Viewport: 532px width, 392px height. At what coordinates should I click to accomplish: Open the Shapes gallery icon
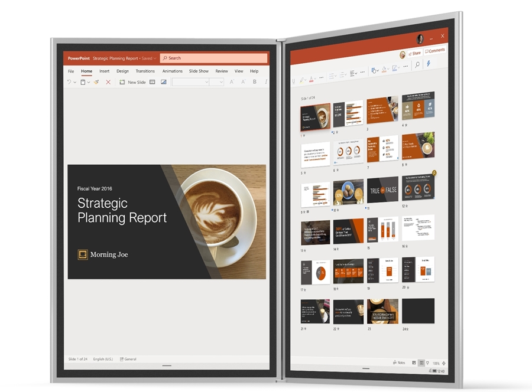pyautogui.click(x=374, y=71)
